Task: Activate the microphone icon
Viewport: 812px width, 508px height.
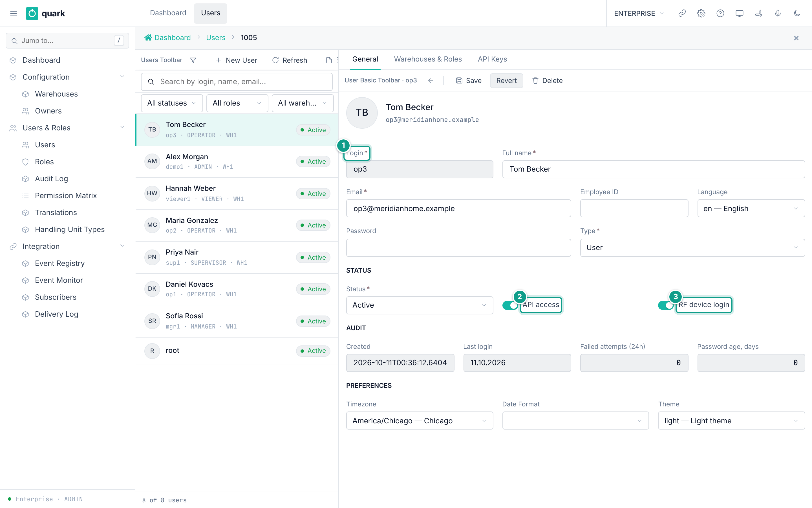Action: 777,14
